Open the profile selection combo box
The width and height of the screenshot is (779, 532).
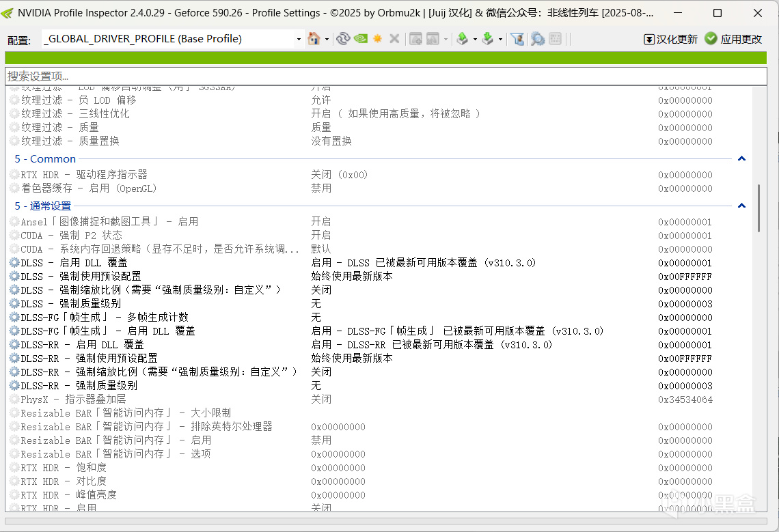[x=173, y=39]
